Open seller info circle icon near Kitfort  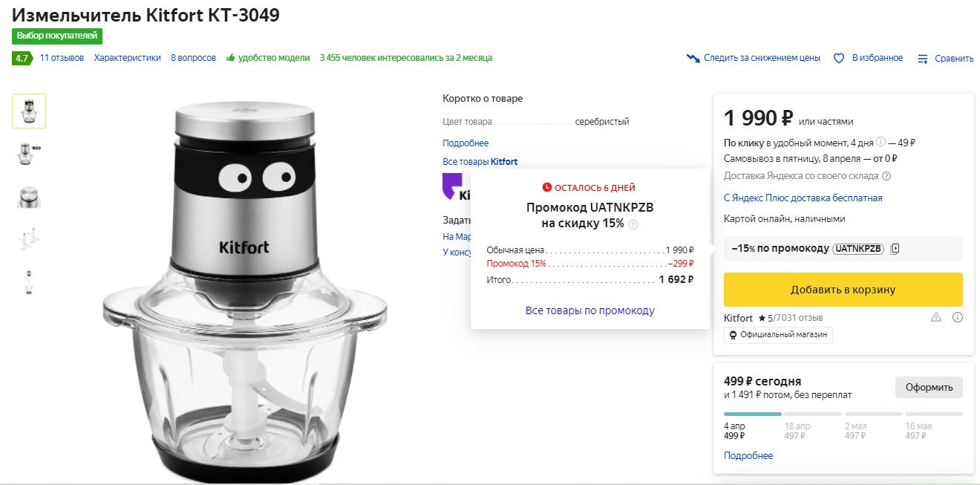click(958, 317)
